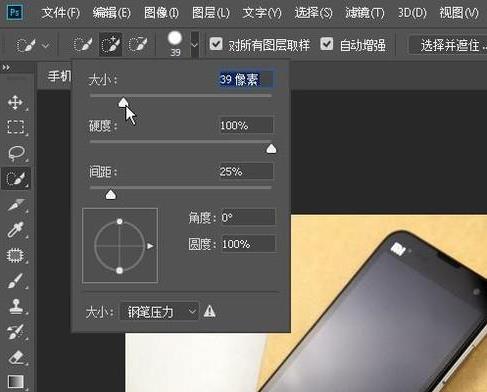Toggle 自动增强 checkbox
This screenshot has width=487, height=392.
coord(327,44)
